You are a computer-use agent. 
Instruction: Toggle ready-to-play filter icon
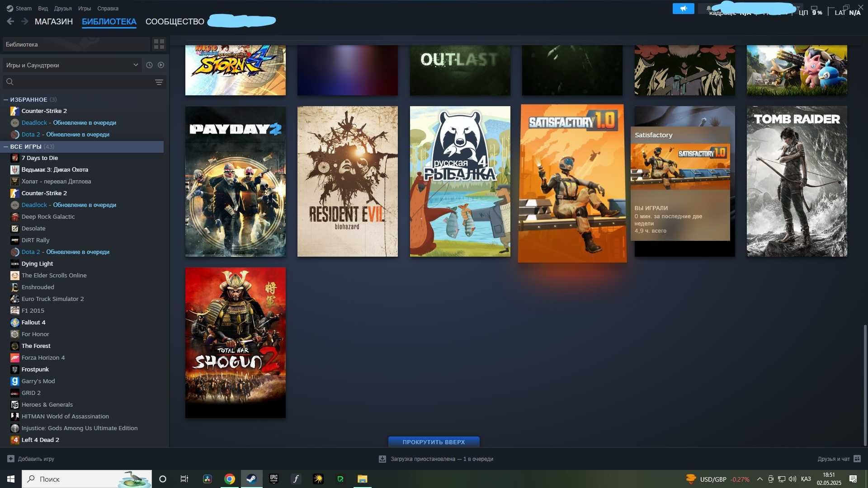point(161,65)
